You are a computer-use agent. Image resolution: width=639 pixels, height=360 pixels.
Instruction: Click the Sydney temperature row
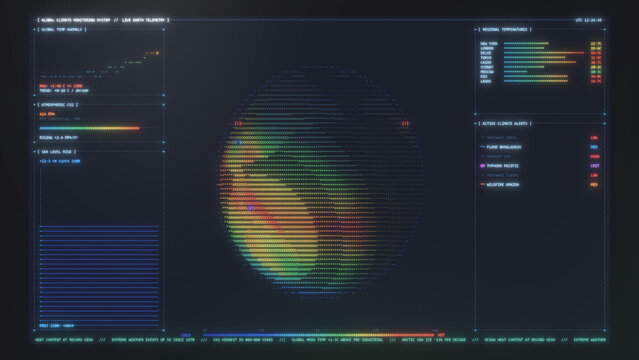pos(541,67)
